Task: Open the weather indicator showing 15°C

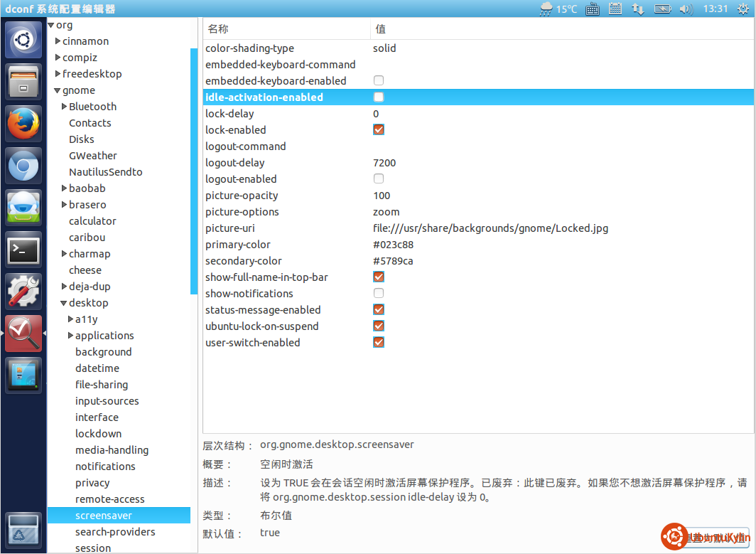Action: tap(559, 9)
